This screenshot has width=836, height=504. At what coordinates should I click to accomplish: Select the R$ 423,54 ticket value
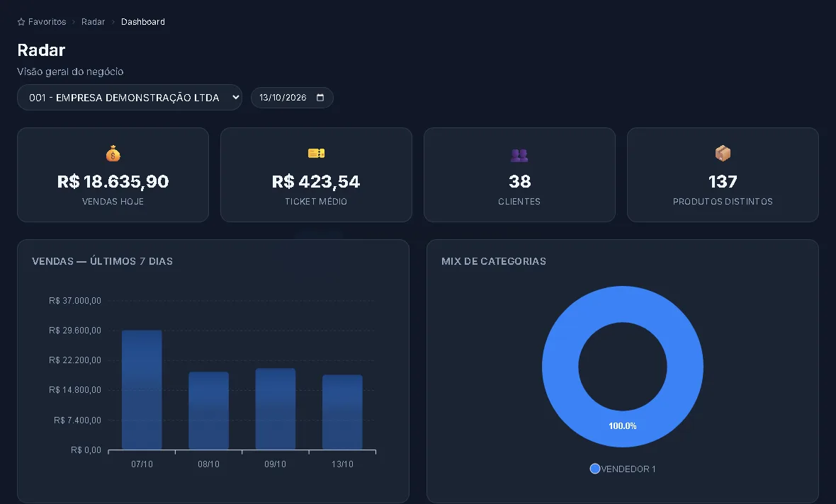(x=316, y=182)
